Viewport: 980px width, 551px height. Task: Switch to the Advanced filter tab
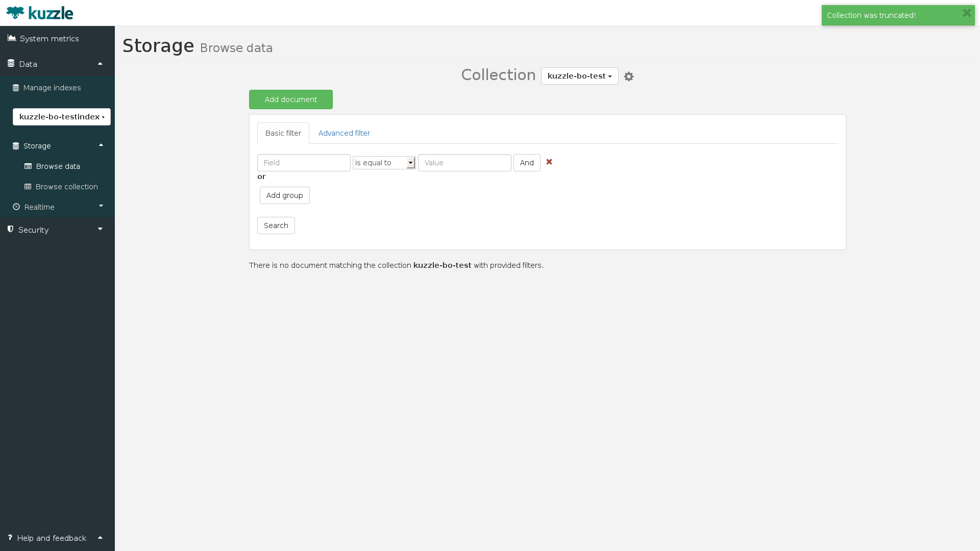[x=344, y=133]
